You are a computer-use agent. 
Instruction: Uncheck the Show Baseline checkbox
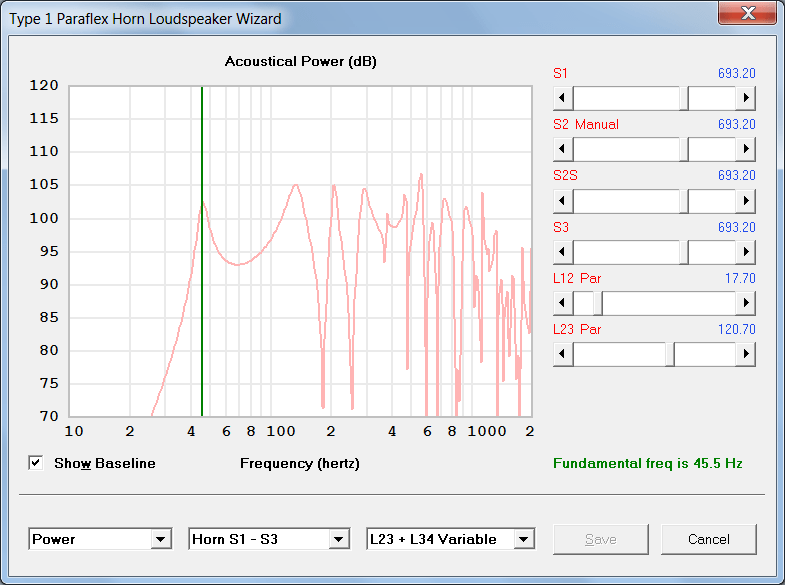click(x=36, y=463)
